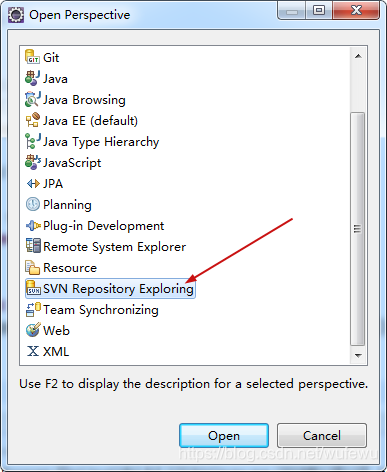This screenshot has height=472, width=387.
Task: Pick 'Java EE (default)' perspective
Action: [x=90, y=121]
